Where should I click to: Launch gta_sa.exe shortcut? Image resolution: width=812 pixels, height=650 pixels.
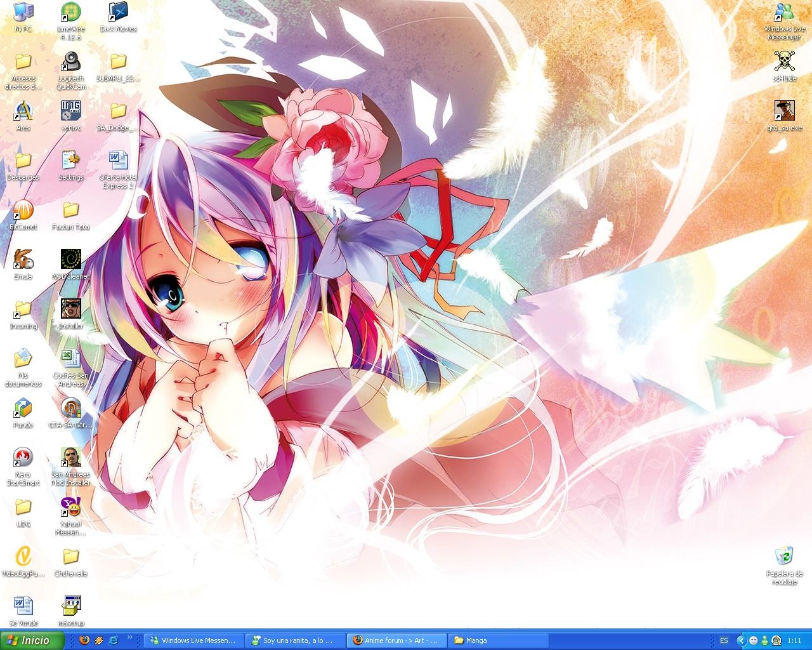tap(785, 117)
